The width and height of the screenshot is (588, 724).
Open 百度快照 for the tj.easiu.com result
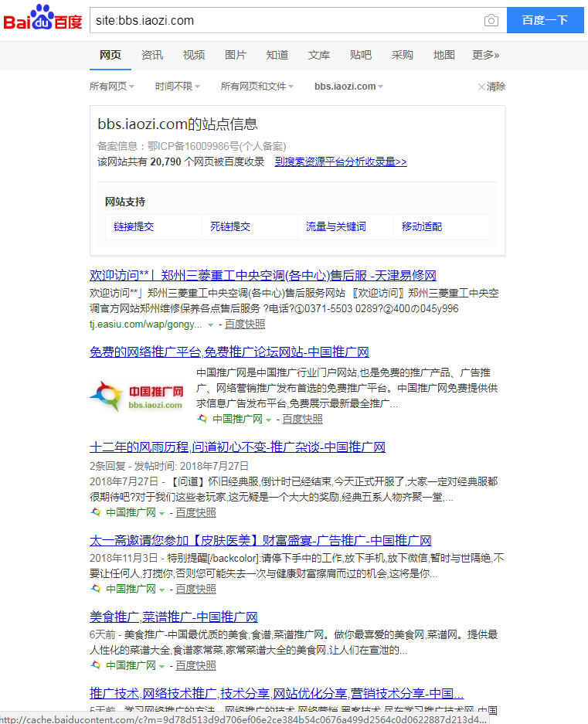[245, 324]
